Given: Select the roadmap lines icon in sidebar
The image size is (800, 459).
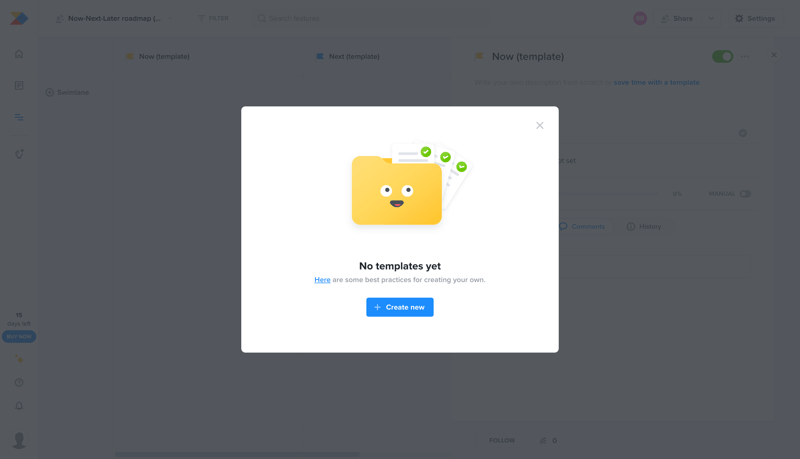Looking at the screenshot, I should pos(19,117).
